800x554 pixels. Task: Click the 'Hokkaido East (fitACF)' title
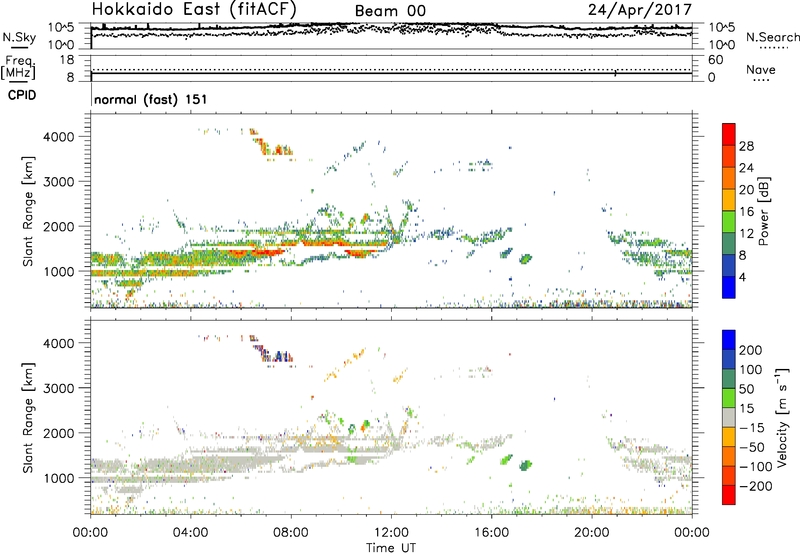click(x=193, y=9)
